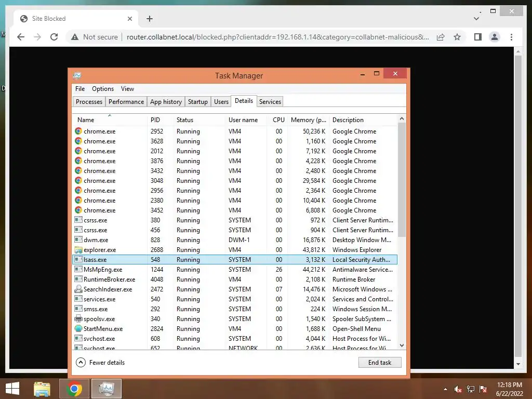Select svchost.exe with PID 608
This screenshot has width=532, height=399.
235,339
